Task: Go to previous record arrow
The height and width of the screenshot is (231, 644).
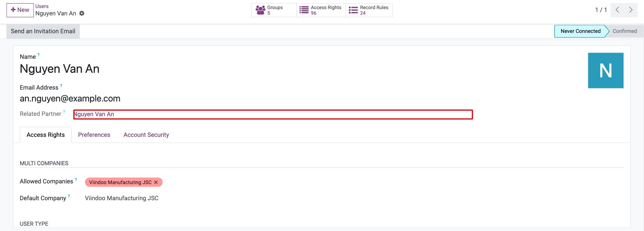Action: pos(617,10)
